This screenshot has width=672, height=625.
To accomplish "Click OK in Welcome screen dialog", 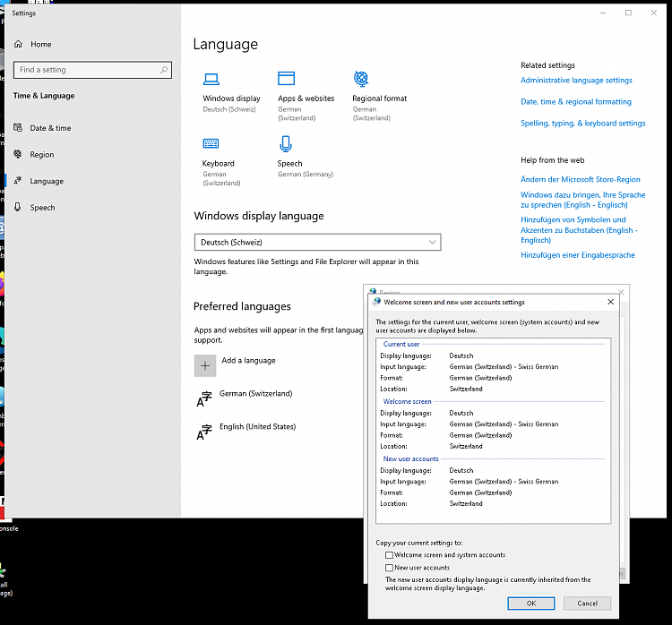I will 531,604.
